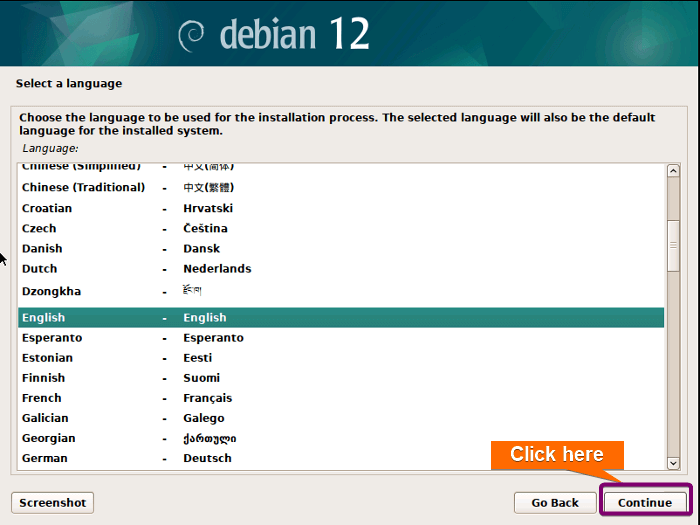Click the Go Back button
The width and height of the screenshot is (700, 525).
[x=555, y=503]
